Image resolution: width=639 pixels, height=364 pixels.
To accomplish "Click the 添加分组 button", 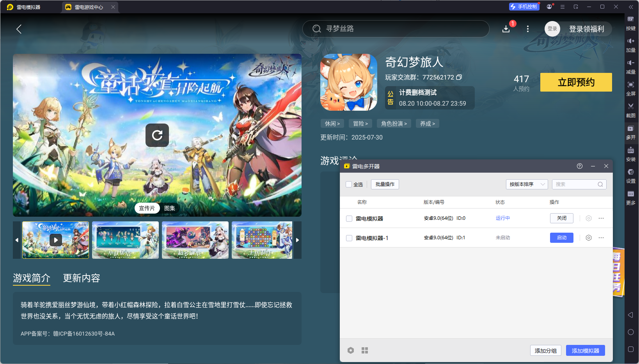I will [x=546, y=350].
